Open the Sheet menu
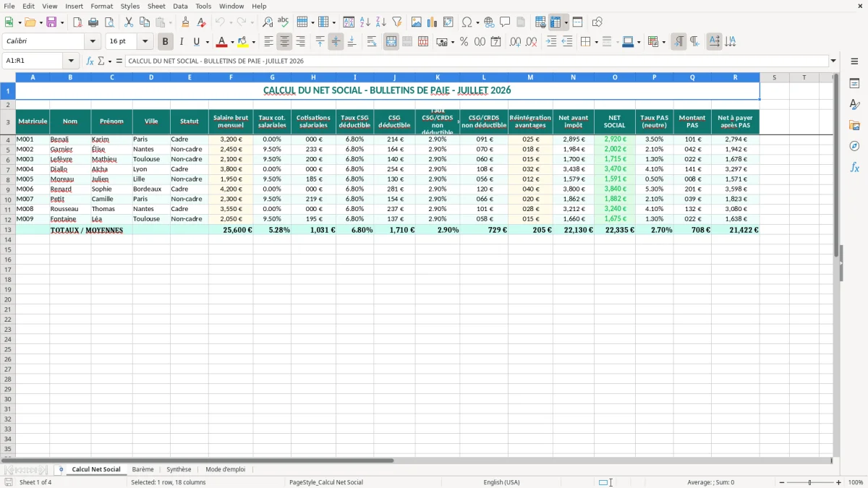This screenshot has height=488, width=868. [156, 6]
